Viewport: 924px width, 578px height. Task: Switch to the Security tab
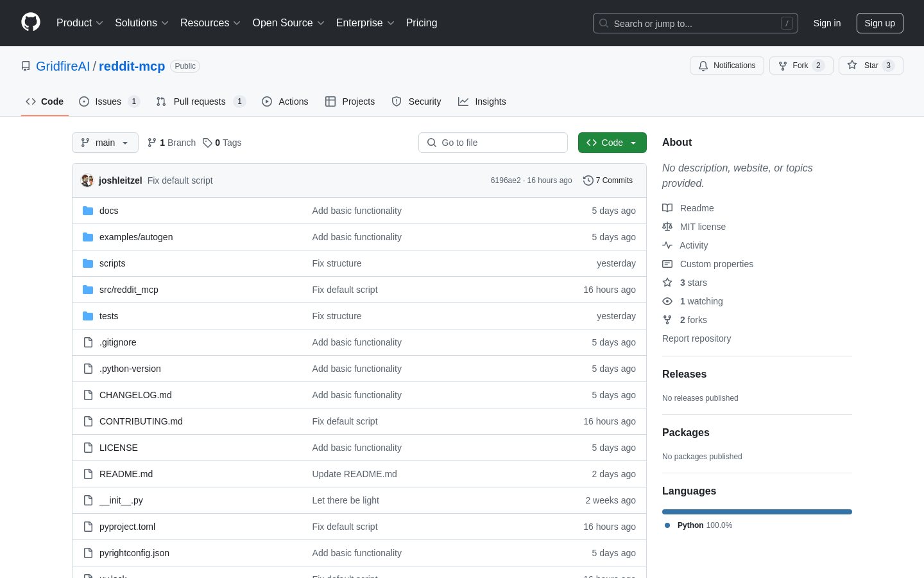[x=416, y=101]
